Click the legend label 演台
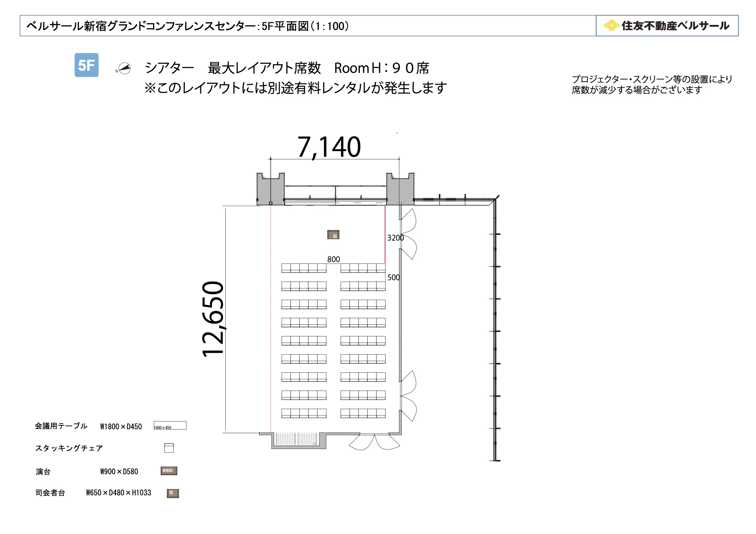 (43, 471)
